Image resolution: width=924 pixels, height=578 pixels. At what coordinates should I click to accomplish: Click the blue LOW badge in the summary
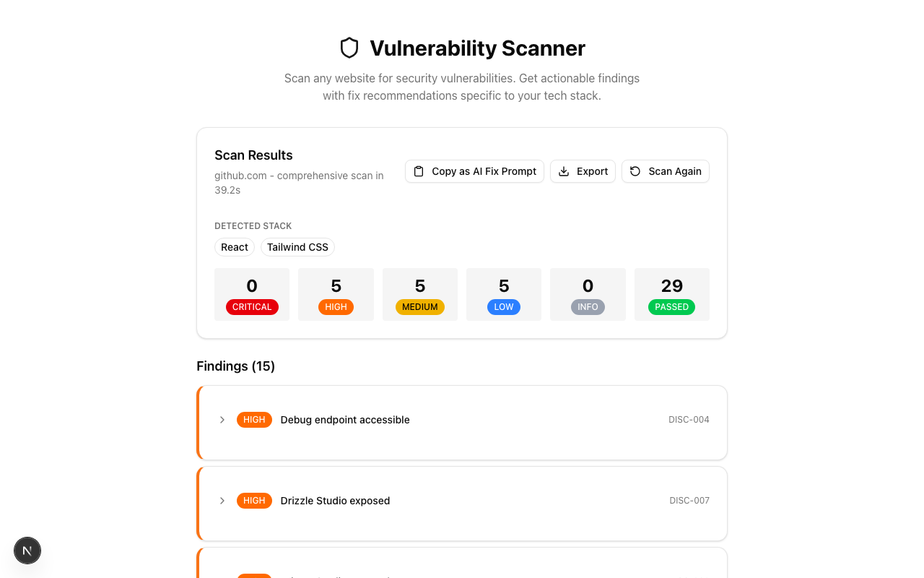coord(503,306)
